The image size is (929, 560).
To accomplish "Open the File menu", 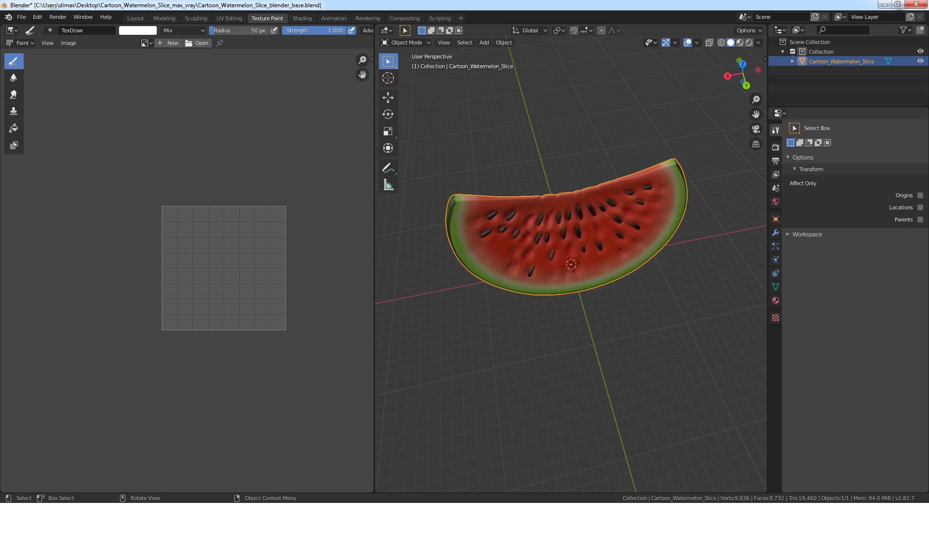I will 21,17.
